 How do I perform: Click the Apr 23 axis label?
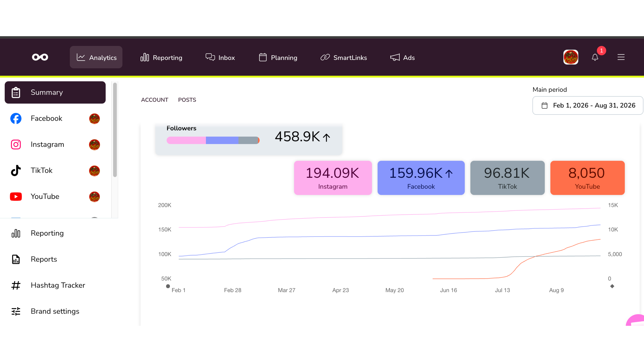point(341,290)
